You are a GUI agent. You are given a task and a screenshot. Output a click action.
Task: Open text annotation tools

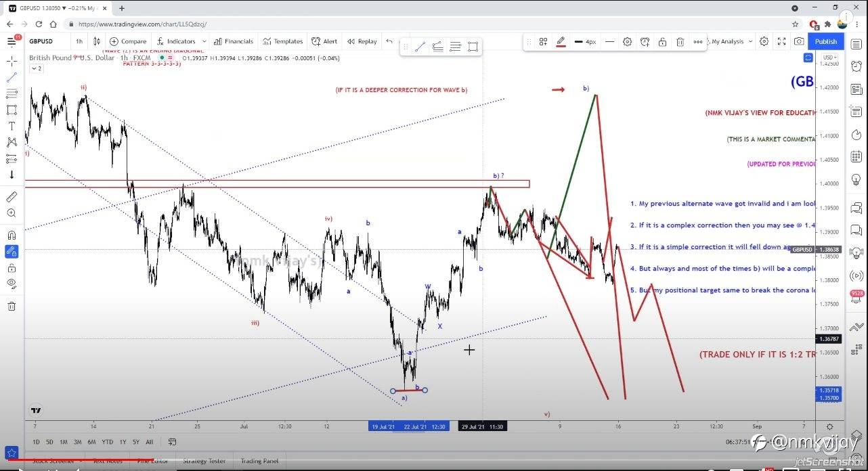tap(12, 126)
